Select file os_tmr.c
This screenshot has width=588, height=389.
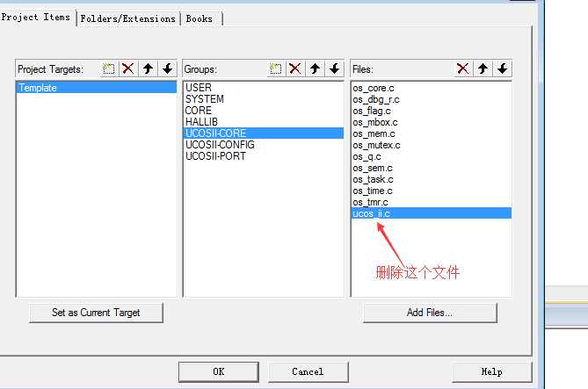click(x=432, y=202)
